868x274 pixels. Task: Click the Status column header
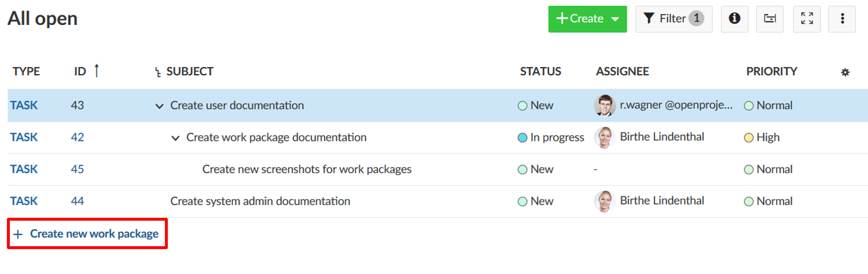point(540,72)
